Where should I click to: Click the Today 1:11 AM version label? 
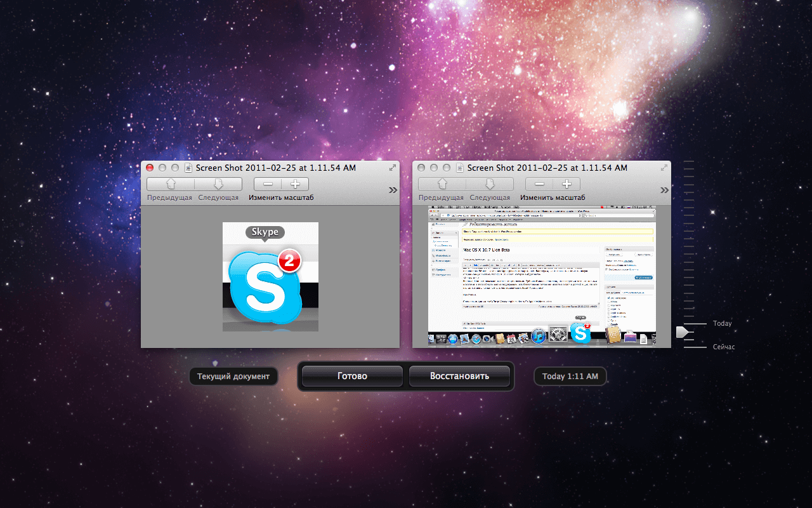pyautogui.click(x=570, y=377)
